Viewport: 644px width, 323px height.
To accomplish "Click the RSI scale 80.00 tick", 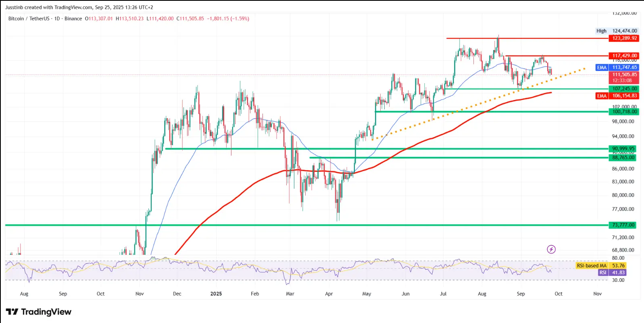I will [618, 258].
